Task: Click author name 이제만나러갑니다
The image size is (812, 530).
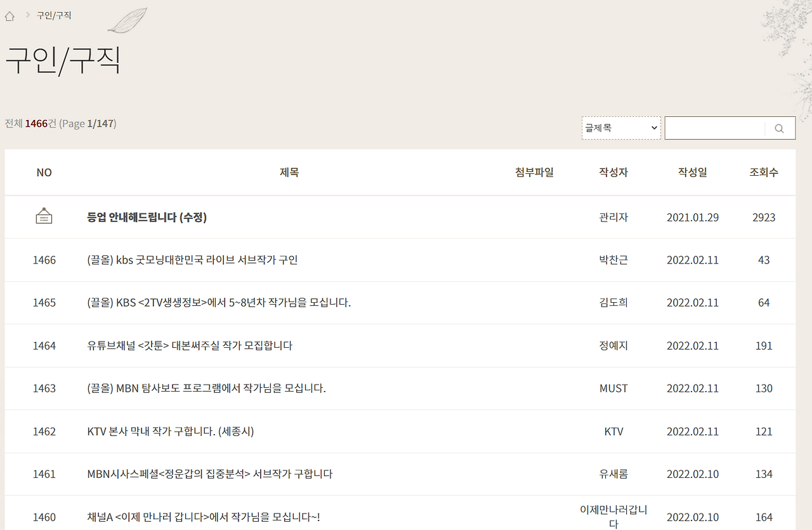Action: coord(613,517)
